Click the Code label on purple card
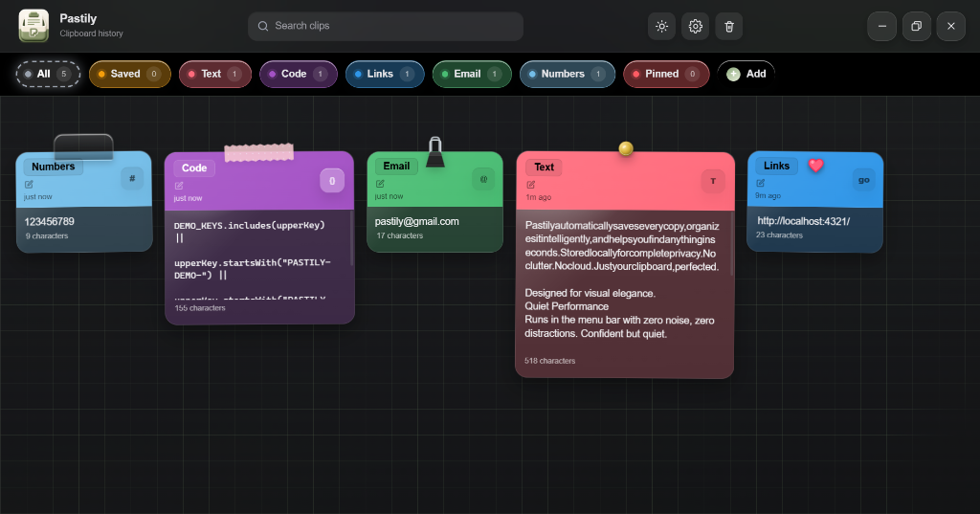Viewport: 980px width, 514px height. pos(194,168)
